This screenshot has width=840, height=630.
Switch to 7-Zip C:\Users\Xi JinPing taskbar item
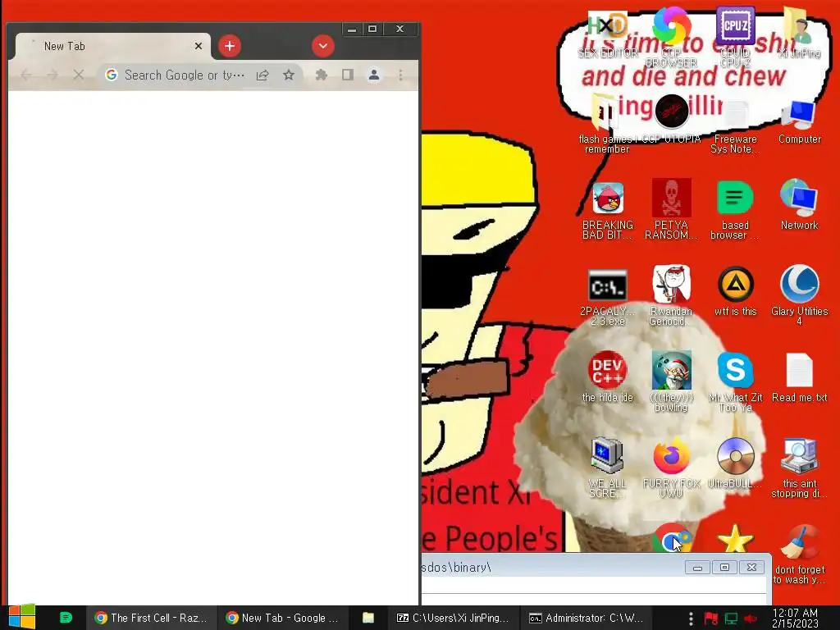coord(453,618)
